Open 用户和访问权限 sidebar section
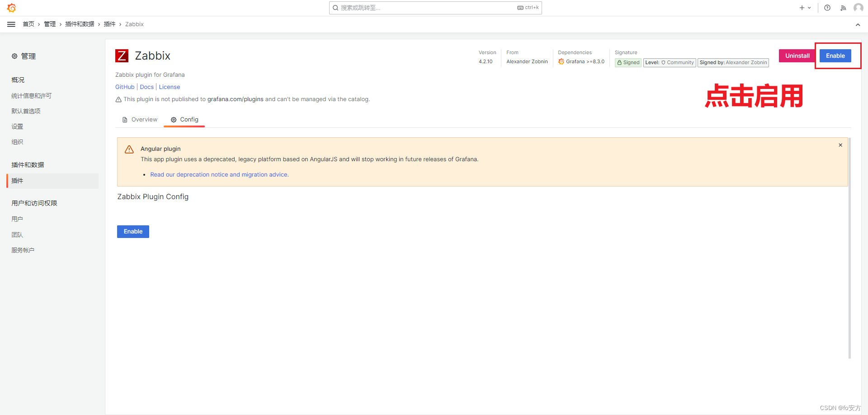Screen dimensions: 868x415 [x=34, y=203]
